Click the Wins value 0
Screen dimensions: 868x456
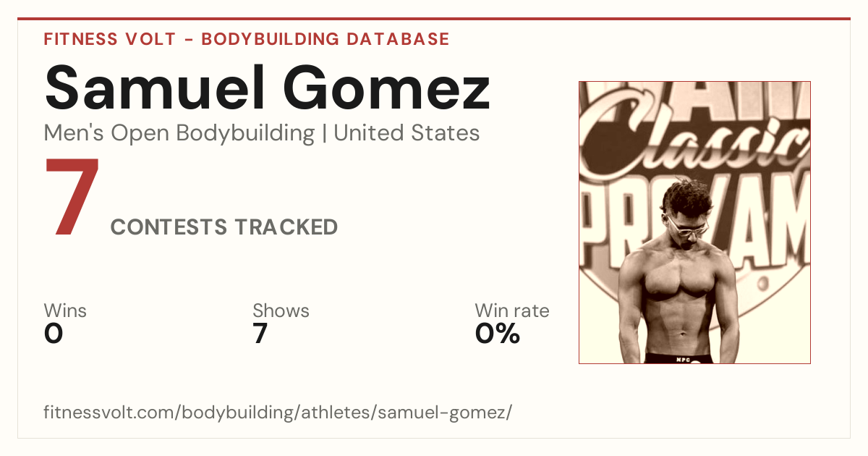coord(54,334)
